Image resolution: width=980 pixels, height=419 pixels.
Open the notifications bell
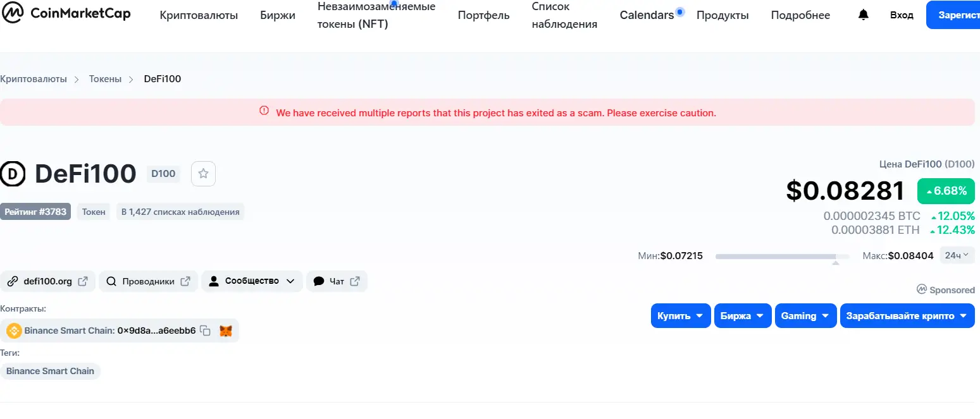pyautogui.click(x=864, y=15)
